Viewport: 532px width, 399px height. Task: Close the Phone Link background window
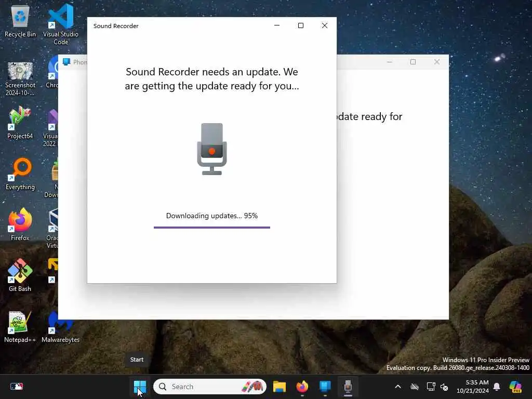point(437,62)
